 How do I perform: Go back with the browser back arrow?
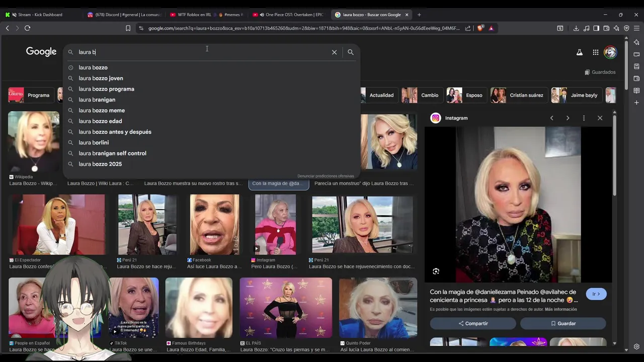(x=7, y=28)
